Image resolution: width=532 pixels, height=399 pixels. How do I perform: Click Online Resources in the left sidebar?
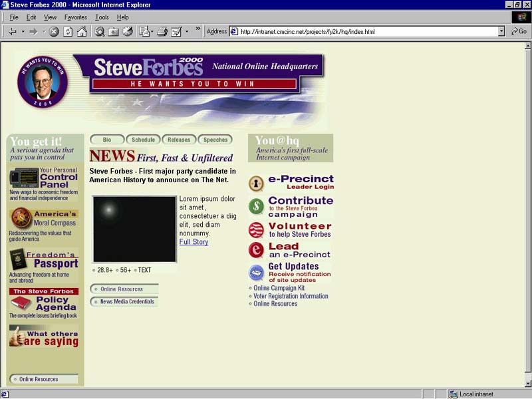tap(44, 379)
